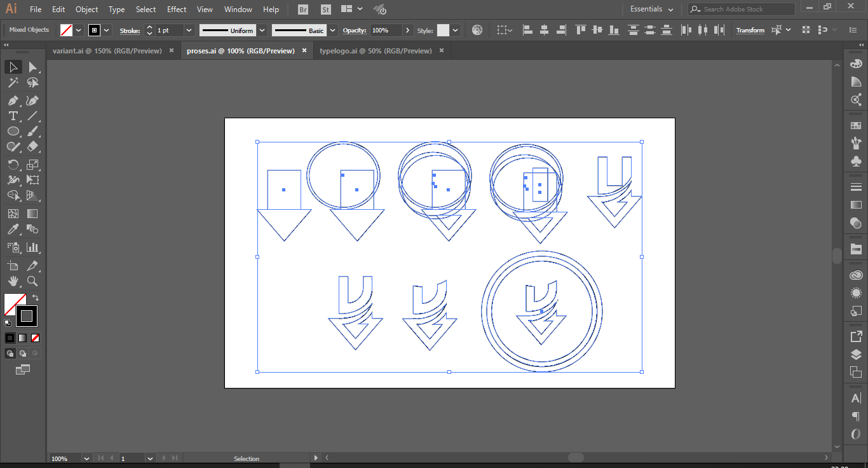Open Recolor Artwork color wheel
Viewport: 868px width, 468px height.
[x=477, y=30]
